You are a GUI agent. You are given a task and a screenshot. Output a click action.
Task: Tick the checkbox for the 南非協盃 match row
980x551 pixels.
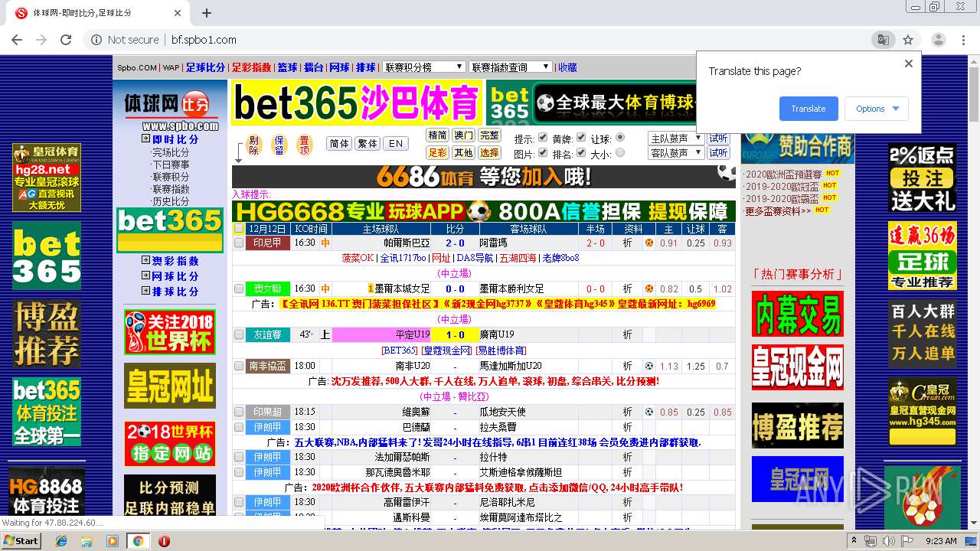click(239, 366)
